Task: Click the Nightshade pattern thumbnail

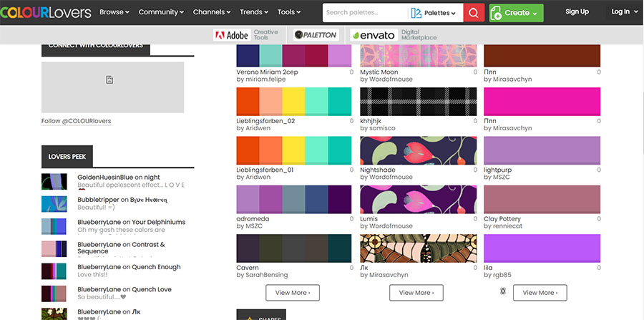Action: 418,150
